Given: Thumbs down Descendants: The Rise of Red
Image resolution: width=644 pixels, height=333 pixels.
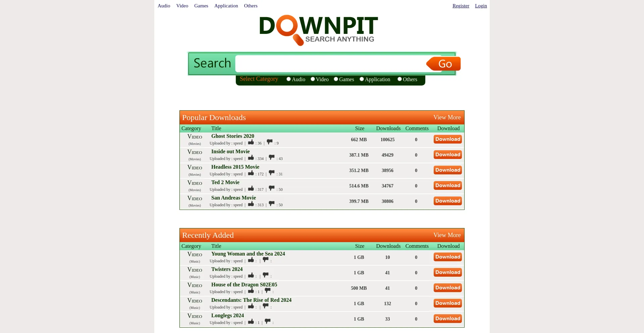Looking at the screenshot, I should [266, 306].
